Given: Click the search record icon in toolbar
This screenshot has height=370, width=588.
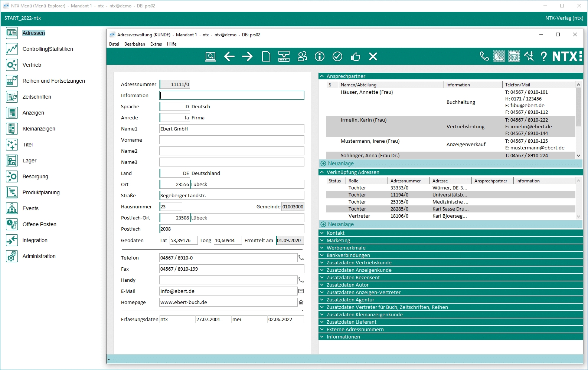Looking at the screenshot, I should coord(210,56).
